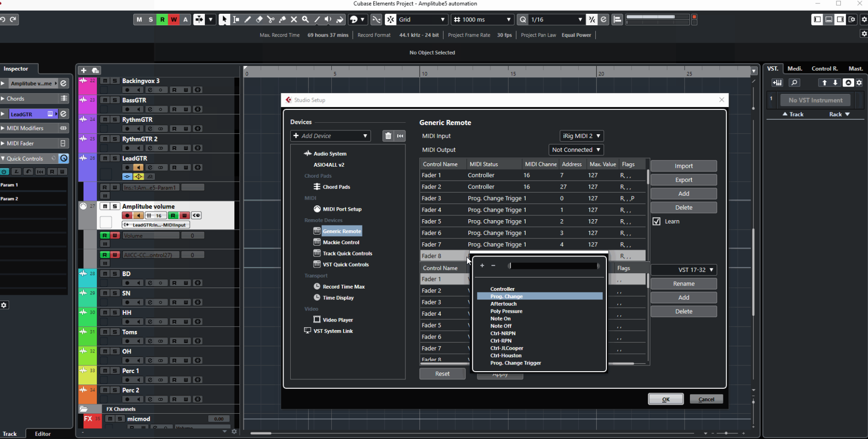Click the popup menu search slider bar
The width and height of the screenshot is (868, 439).
[553, 266]
